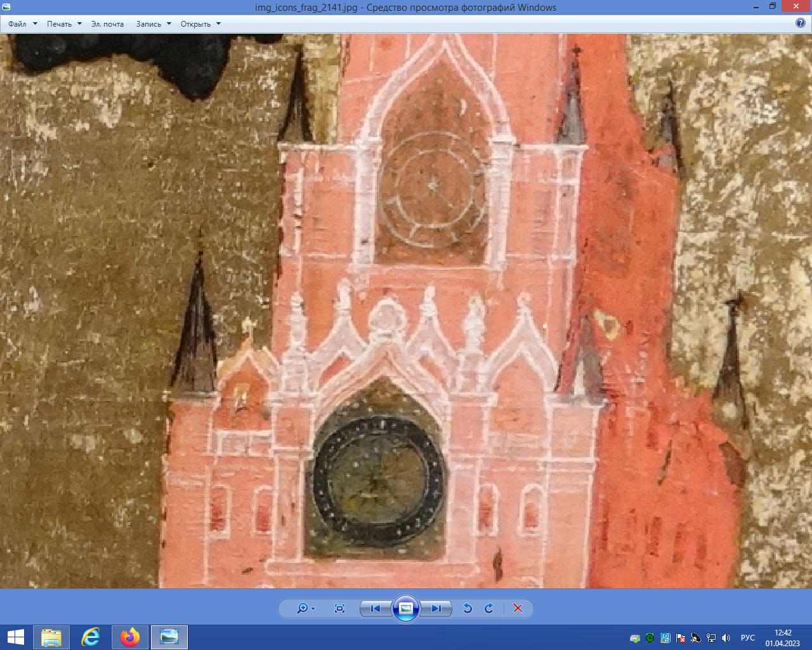Screen dimensions: 812x650
Task: Delete the current photo with red X
Action: (x=518, y=608)
